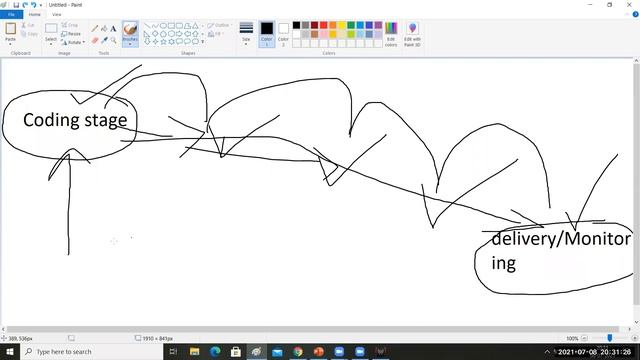Choose the Right arrow shape

[179, 33]
